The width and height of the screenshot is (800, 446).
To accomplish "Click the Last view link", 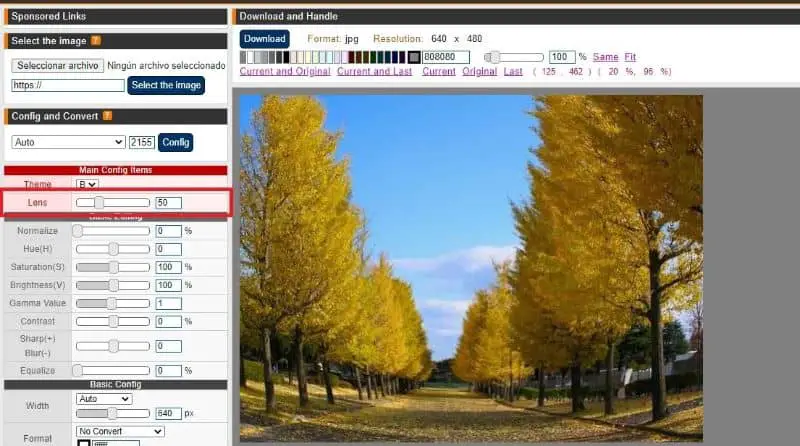I will [513, 71].
